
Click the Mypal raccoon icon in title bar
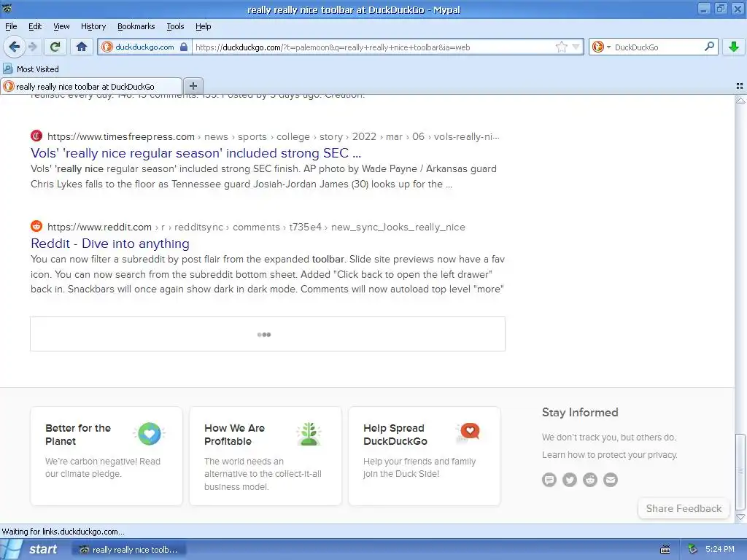click(7, 9)
